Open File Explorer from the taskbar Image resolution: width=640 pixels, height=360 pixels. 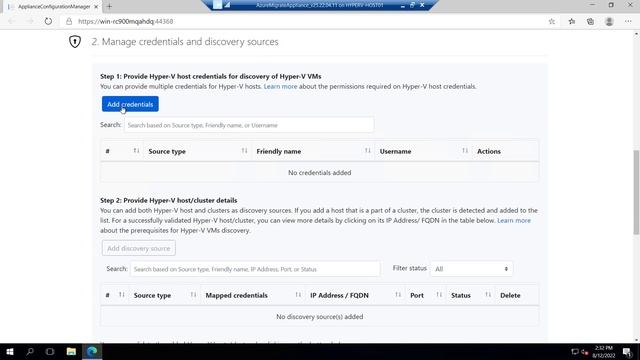point(71,351)
